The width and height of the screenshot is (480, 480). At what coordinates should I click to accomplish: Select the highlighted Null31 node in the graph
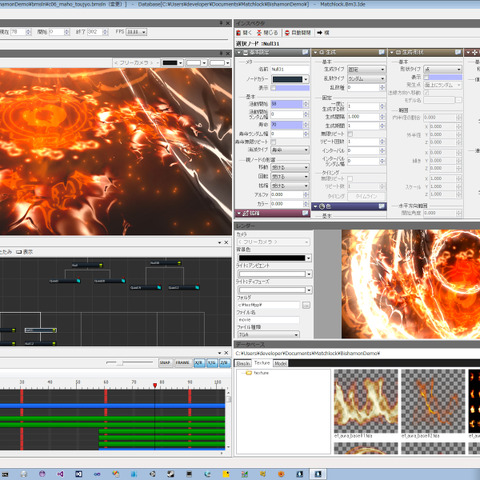tap(41, 330)
